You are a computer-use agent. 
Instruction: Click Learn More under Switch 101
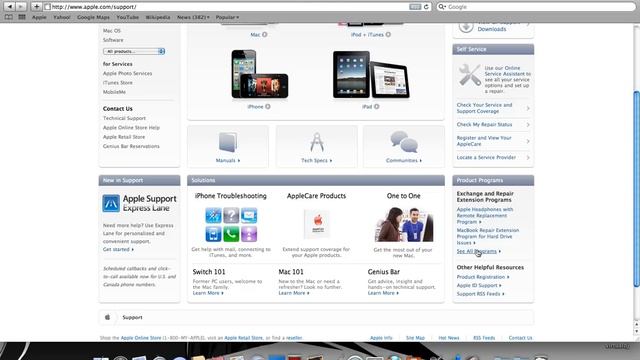(208, 293)
